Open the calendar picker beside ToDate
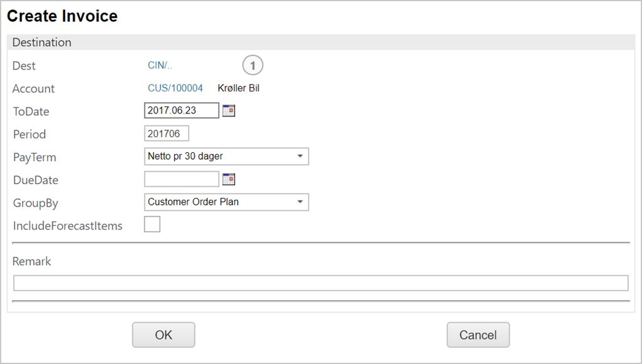Image resolution: width=642 pixels, height=364 pixels. 229,111
